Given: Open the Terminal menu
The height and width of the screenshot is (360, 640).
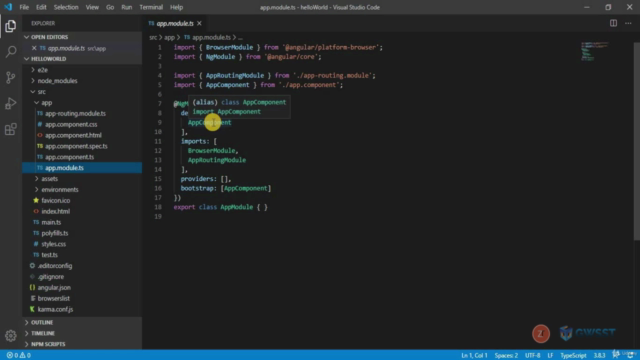Looking at the screenshot, I should pyautogui.click(x=151, y=7).
